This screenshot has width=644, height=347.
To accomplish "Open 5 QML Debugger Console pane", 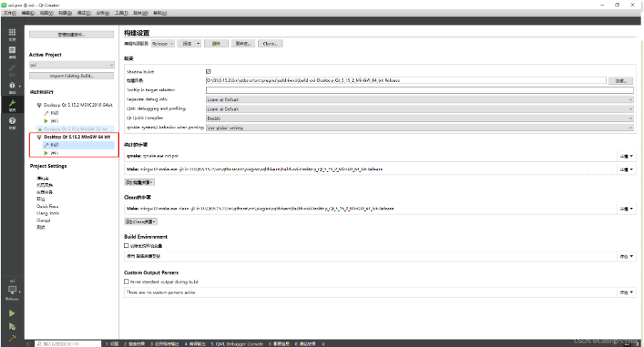I will [237, 343].
